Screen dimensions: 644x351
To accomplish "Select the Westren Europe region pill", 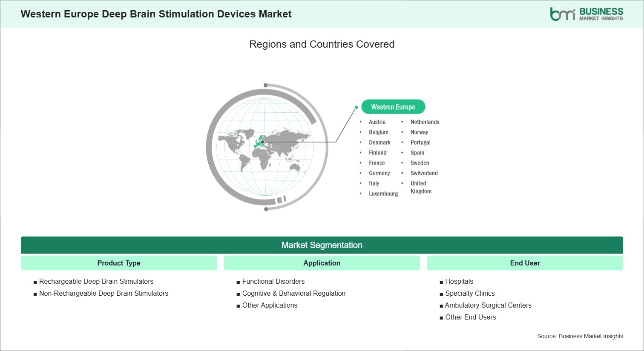I will click(x=393, y=107).
